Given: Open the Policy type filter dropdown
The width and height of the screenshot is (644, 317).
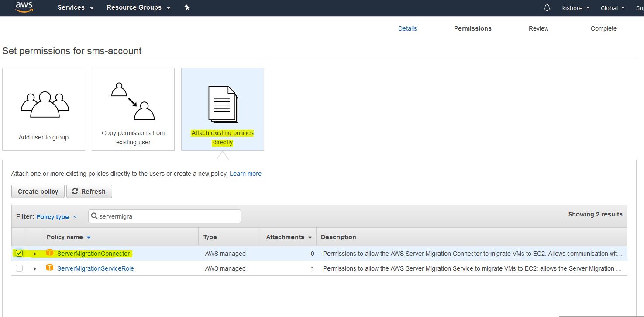Looking at the screenshot, I should pyautogui.click(x=56, y=217).
